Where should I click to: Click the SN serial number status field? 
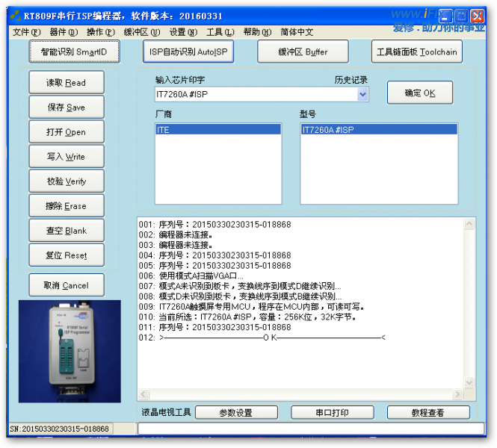(60, 429)
